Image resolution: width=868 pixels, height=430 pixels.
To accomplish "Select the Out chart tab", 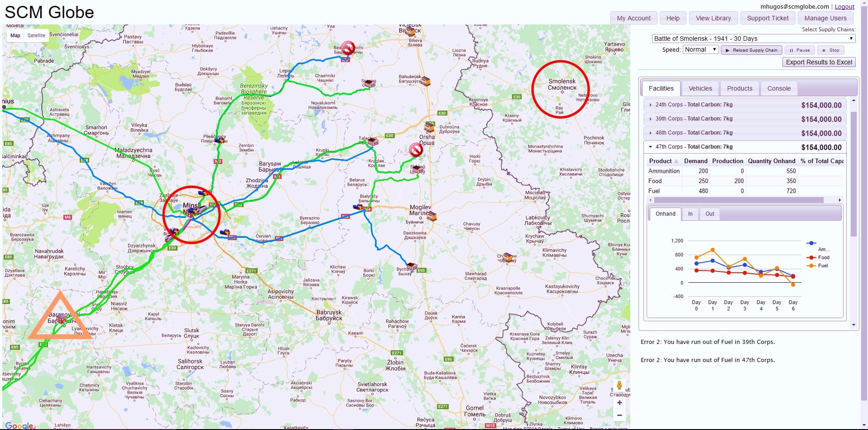I will 710,214.
